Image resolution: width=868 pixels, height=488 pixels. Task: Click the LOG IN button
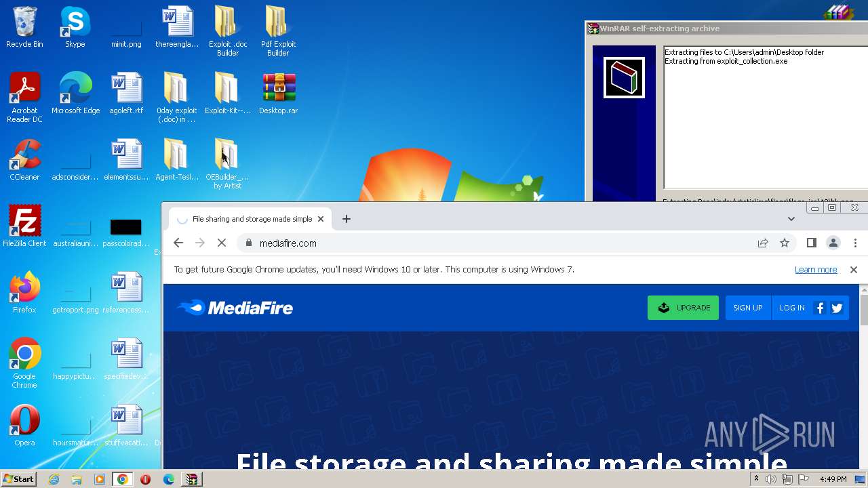(792, 308)
